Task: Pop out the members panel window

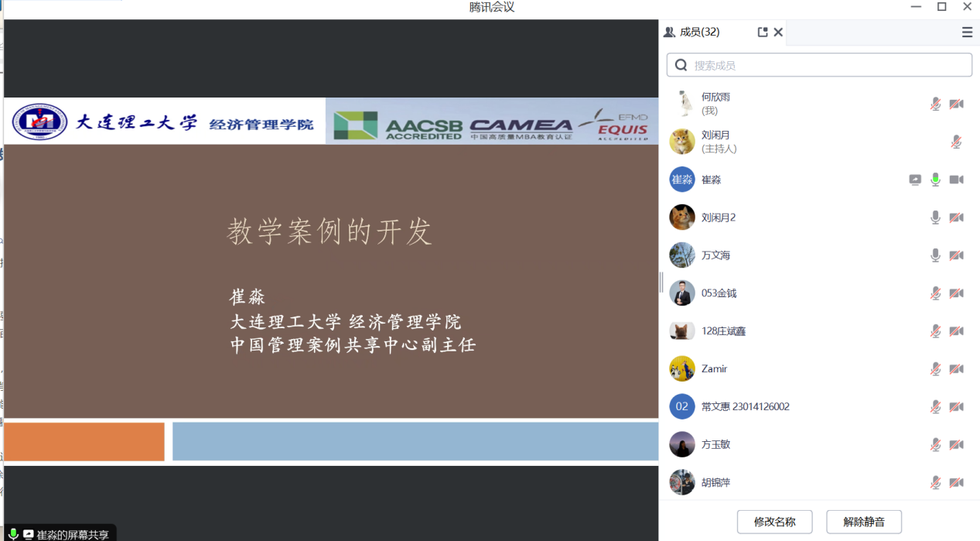Action: pos(763,32)
